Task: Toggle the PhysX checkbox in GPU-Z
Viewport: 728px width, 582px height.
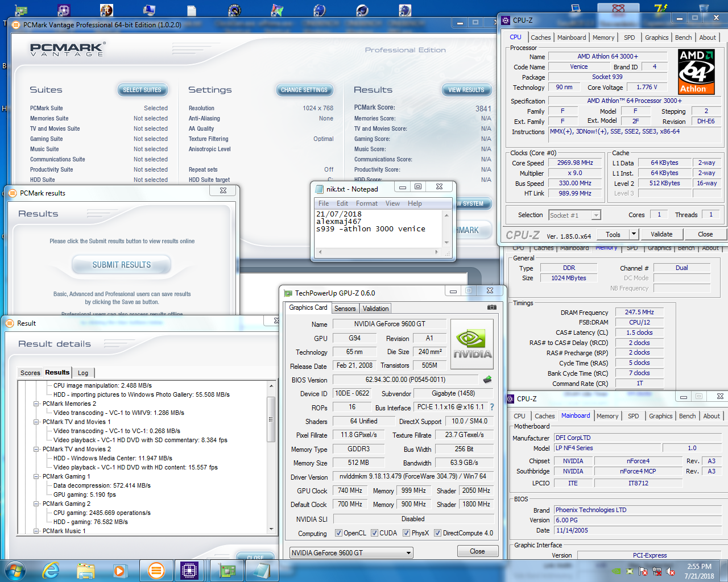Action: pyautogui.click(x=407, y=533)
